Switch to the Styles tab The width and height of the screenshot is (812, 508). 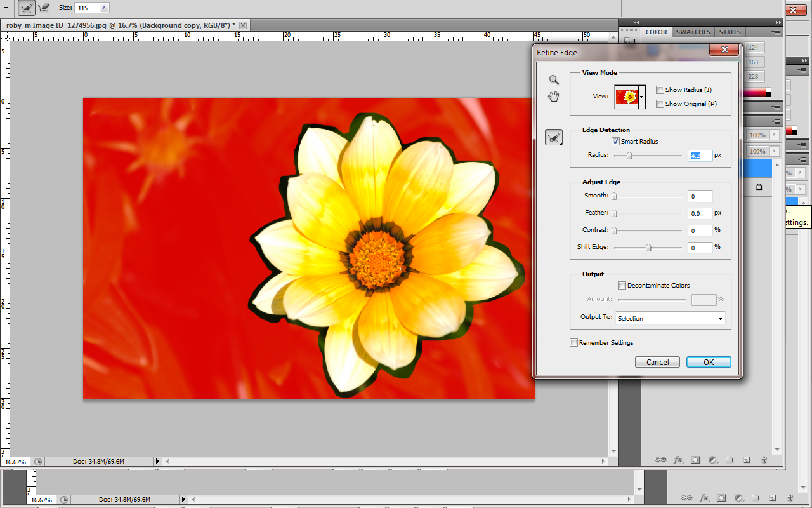730,32
